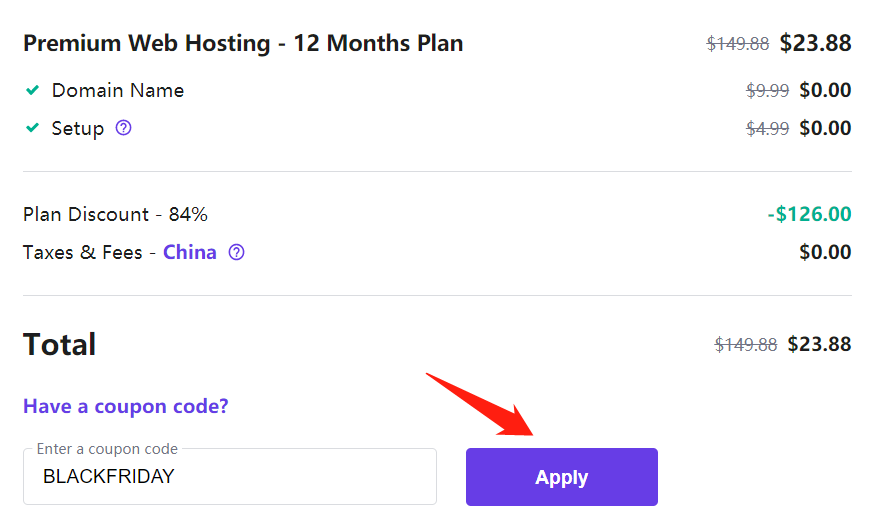
Task: Click the green checkmark beside Setup
Action: point(33,128)
